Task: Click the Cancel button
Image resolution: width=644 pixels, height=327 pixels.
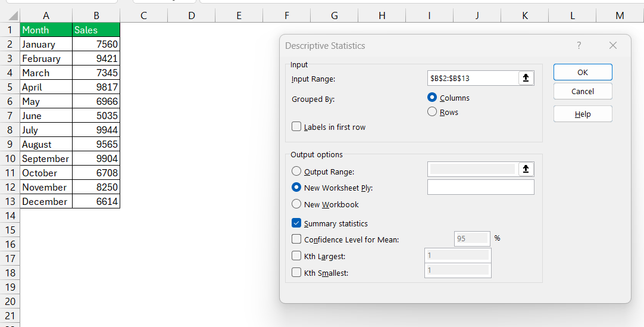Action: coord(582,91)
